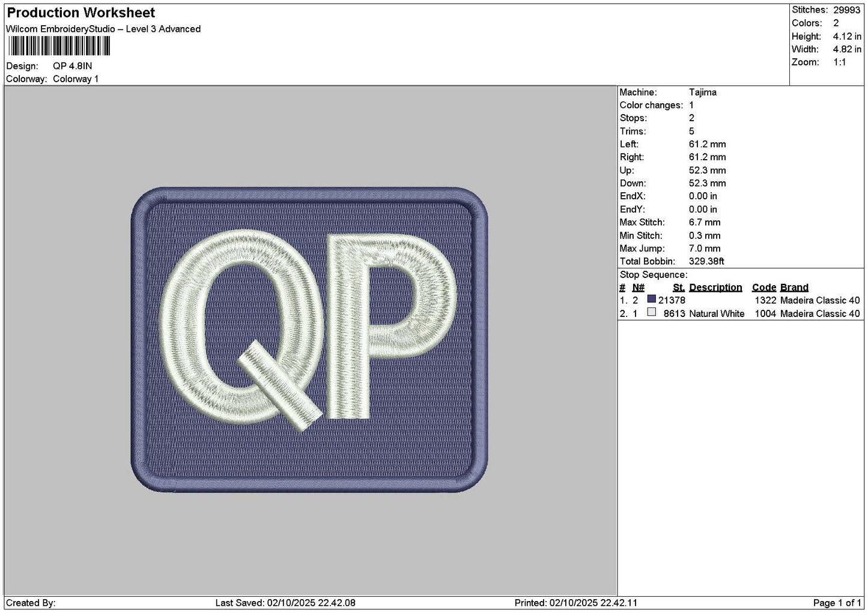This screenshot has width=868, height=613.
Task: Click the 'N#' column header
Action: point(638,287)
